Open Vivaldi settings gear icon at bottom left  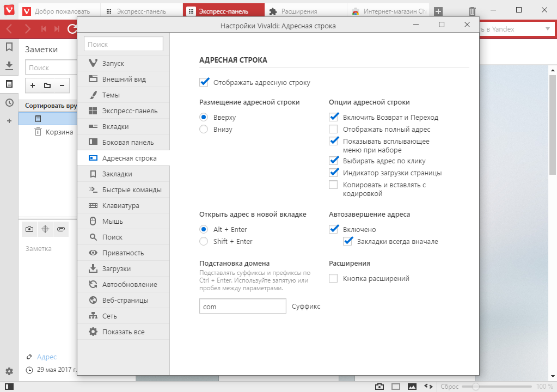click(9, 371)
